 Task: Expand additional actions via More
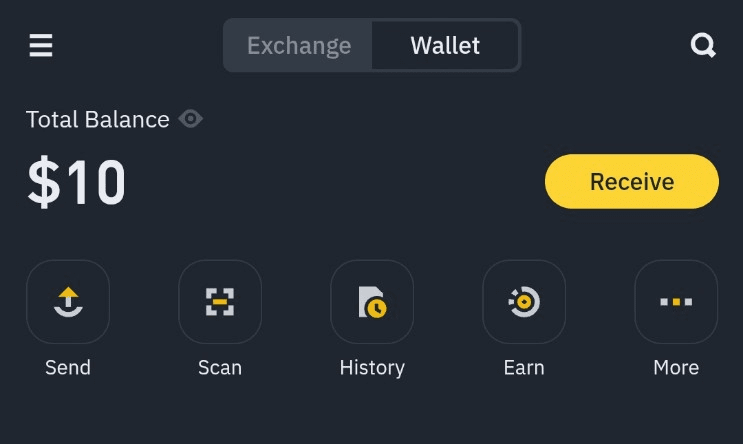click(x=676, y=302)
